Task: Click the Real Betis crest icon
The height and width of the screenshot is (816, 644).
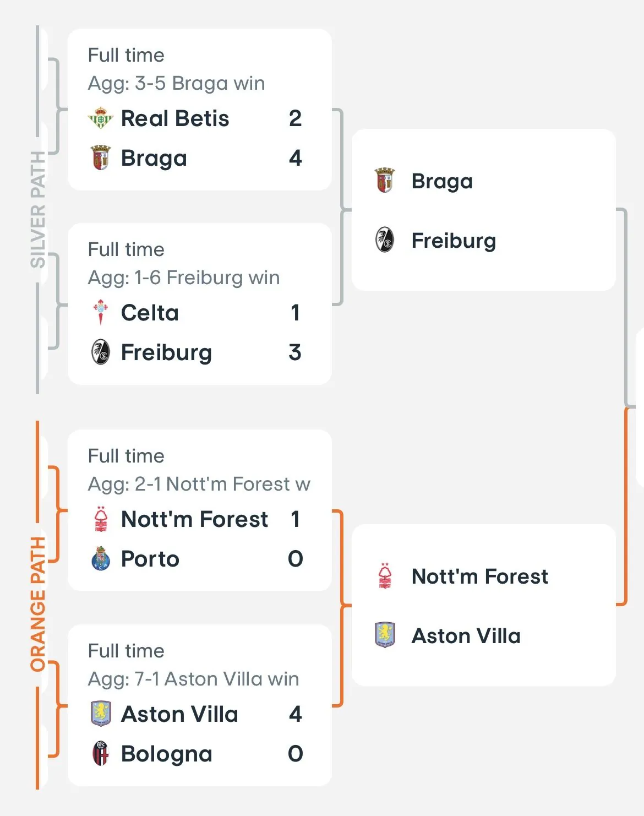Action: tap(101, 118)
